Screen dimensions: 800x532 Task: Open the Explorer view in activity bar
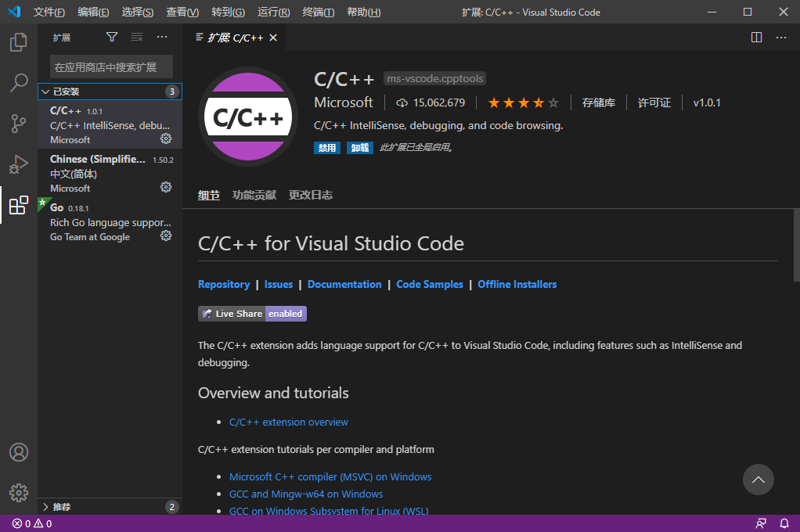(19, 42)
